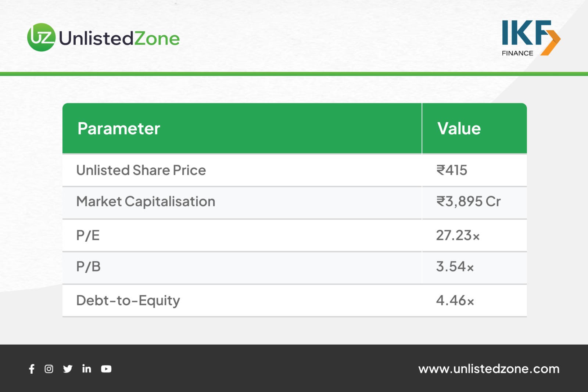This screenshot has height=392, width=588.
Task: Click the Twitter bird icon
Action: pyautogui.click(x=68, y=369)
